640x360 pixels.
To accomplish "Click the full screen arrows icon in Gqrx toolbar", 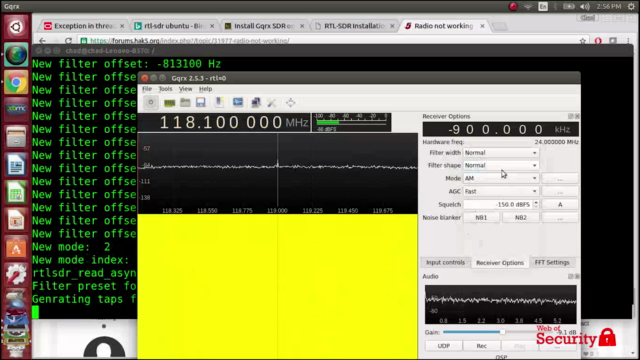I will [290, 102].
